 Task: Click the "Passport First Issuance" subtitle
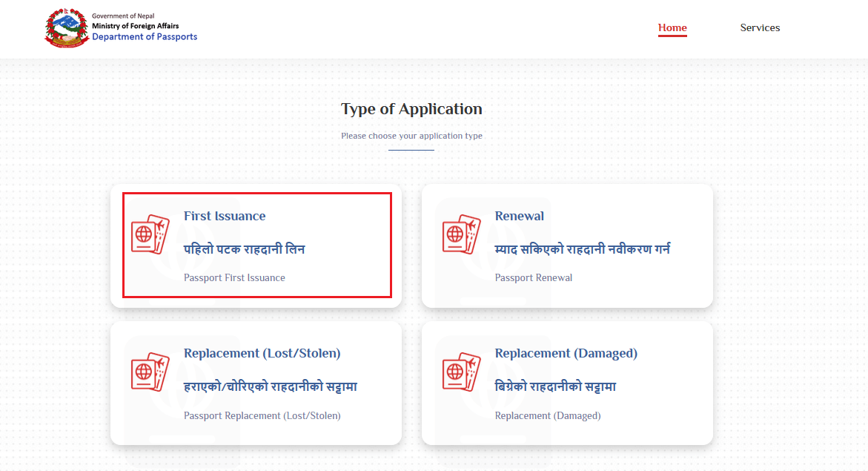tap(234, 277)
